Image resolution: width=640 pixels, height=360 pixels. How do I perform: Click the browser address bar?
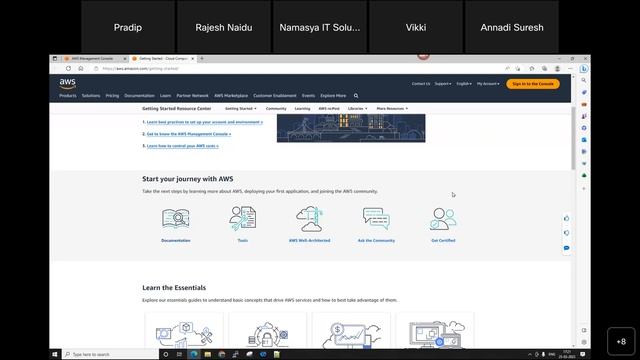pos(298,69)
